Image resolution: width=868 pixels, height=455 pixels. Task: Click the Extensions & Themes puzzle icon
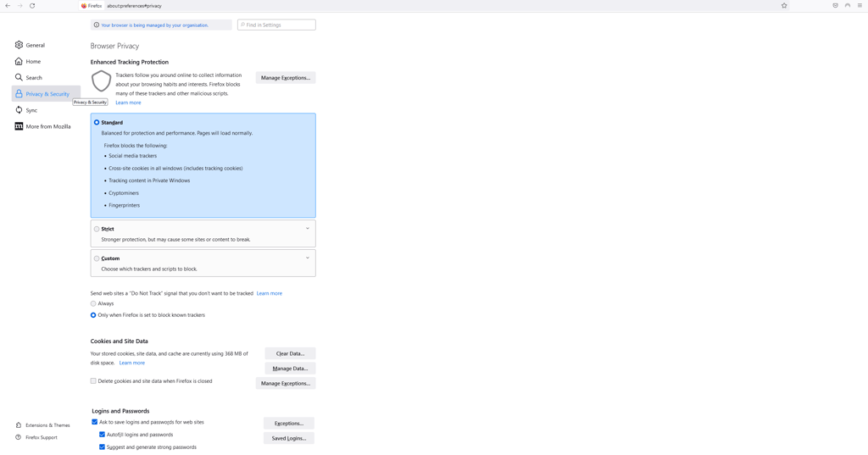click(19, 425)
